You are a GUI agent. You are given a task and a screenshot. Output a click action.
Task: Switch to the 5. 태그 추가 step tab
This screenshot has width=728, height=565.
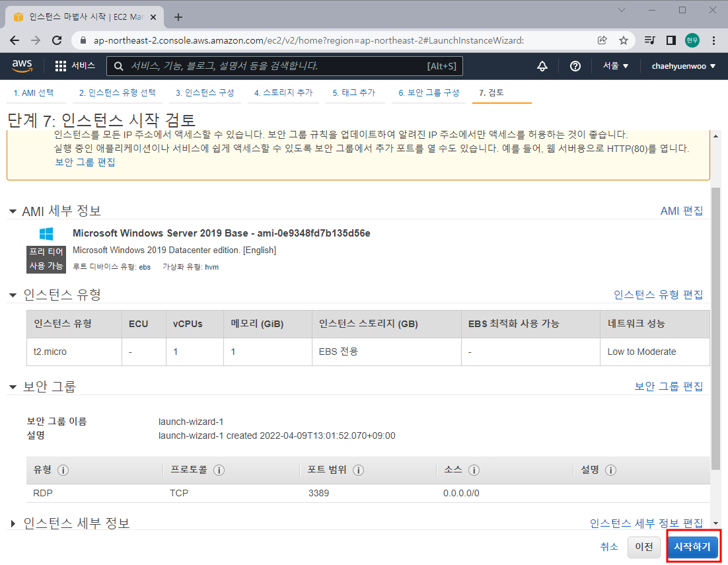pos(355,93)
